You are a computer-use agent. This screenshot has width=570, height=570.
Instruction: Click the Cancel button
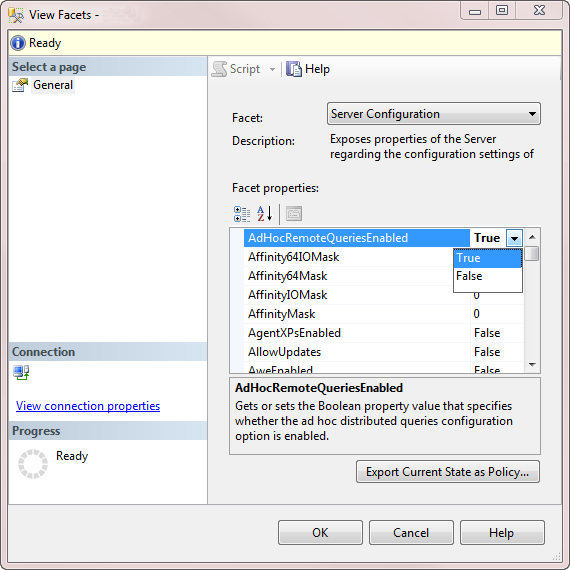pos(411,533)
